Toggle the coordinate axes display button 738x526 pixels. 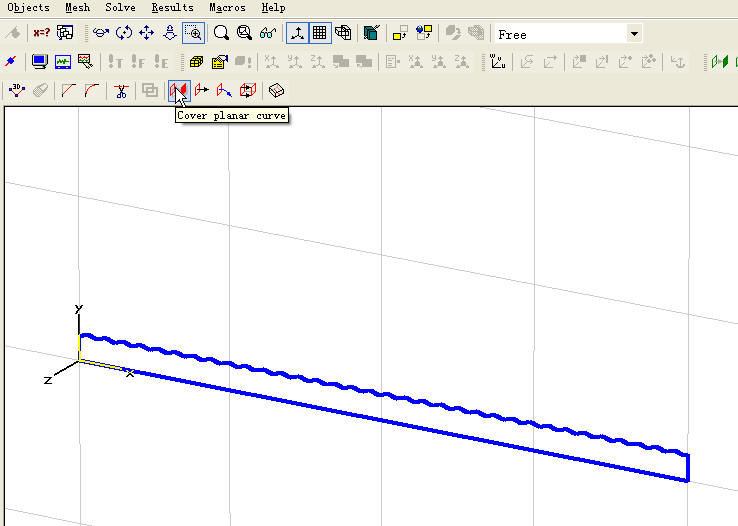coord(297,33)
